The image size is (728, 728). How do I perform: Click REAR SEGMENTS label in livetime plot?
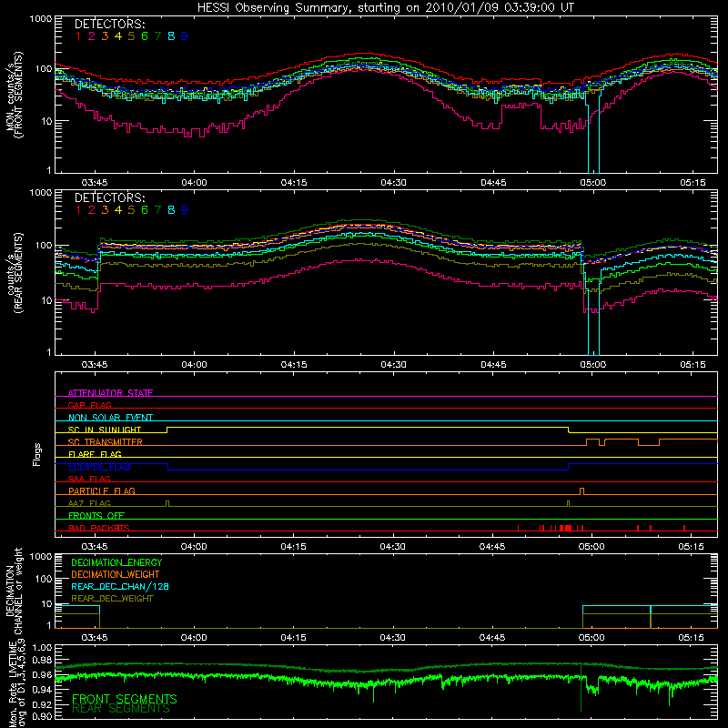click(x=121, y=709)
